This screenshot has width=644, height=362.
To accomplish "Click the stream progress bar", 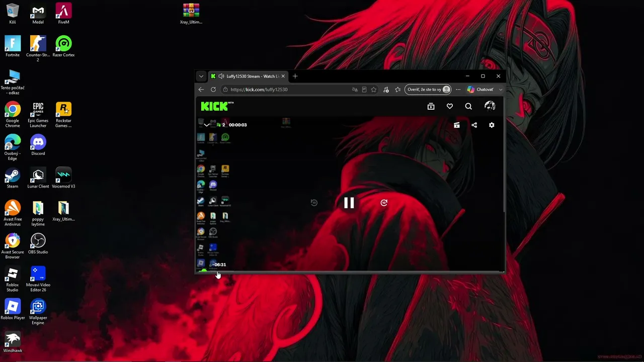I will [350, 271].
